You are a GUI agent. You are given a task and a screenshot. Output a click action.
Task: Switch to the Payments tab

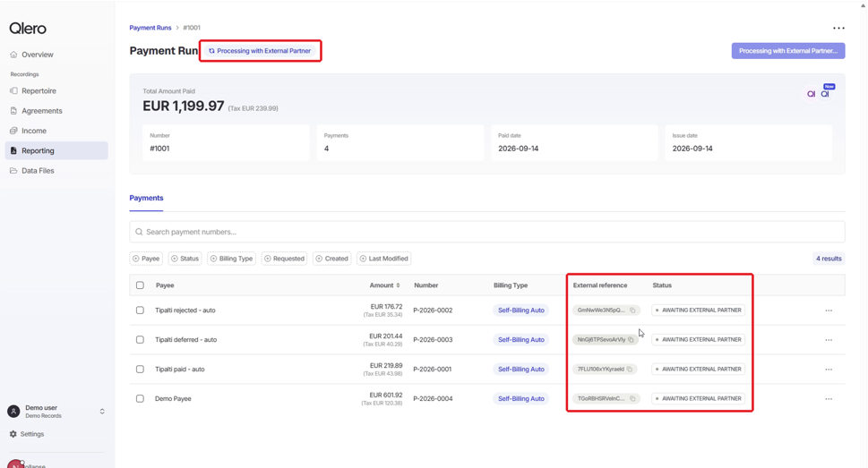click(146, 198)
